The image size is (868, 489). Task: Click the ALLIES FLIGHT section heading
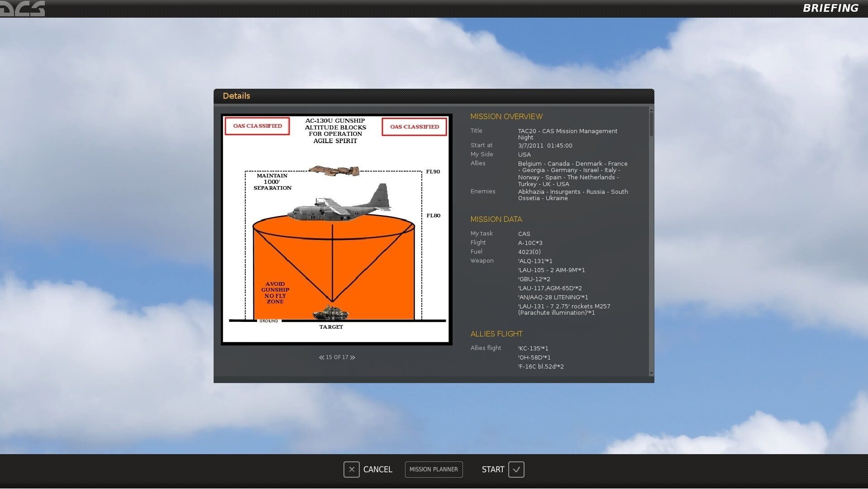496,334
